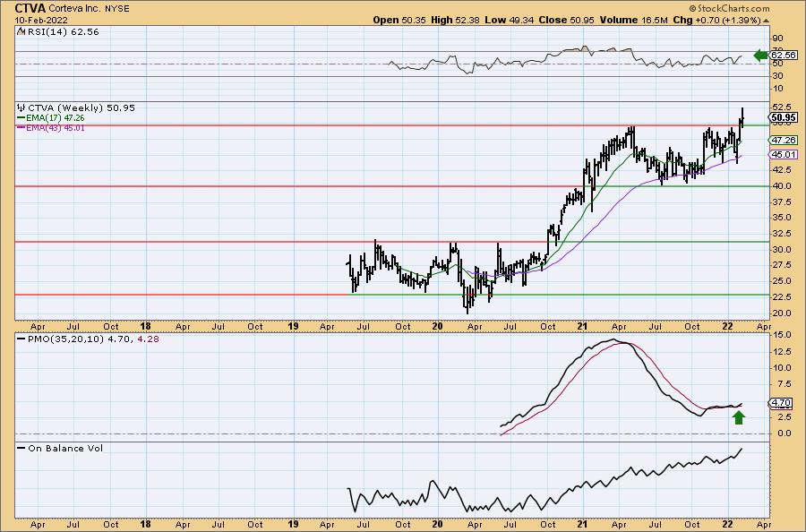This screenshot has height=532, width=806.
Task: Click the 15.0 PMO axis label
Action: pyautogui.click(x=781, y=335)
